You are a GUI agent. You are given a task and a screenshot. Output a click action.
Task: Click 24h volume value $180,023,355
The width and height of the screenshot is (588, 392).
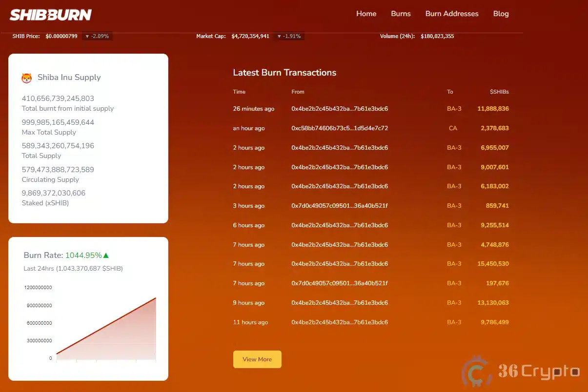(437, 36)
